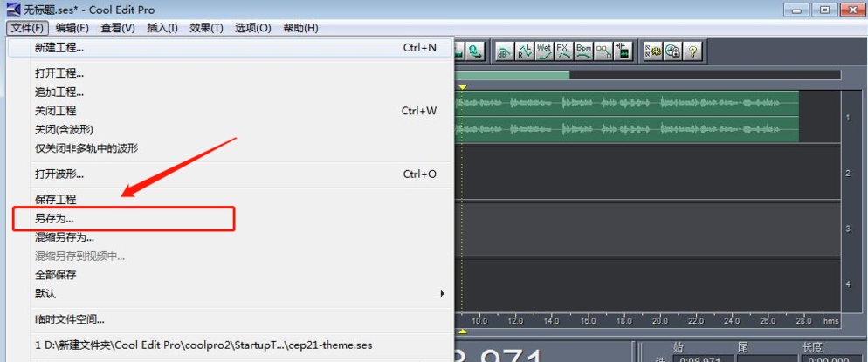Toggle the Wet/dry mix envelope icon
Screen dimensions: 868x362
(544, 51)
